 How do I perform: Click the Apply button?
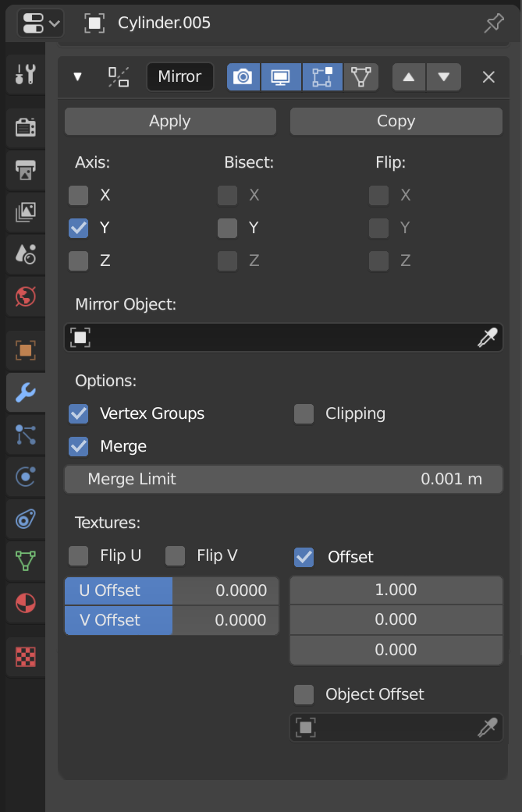coord(170,121)
